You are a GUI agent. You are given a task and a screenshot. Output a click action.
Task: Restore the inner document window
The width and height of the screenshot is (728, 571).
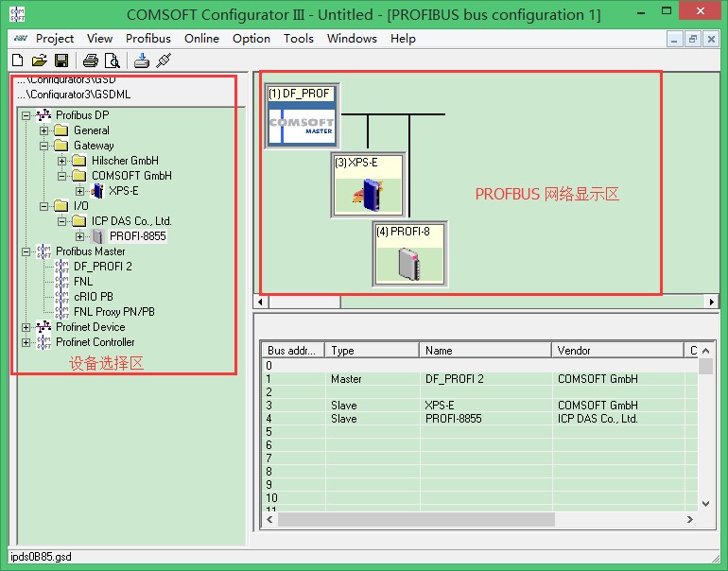coord(693,40)
